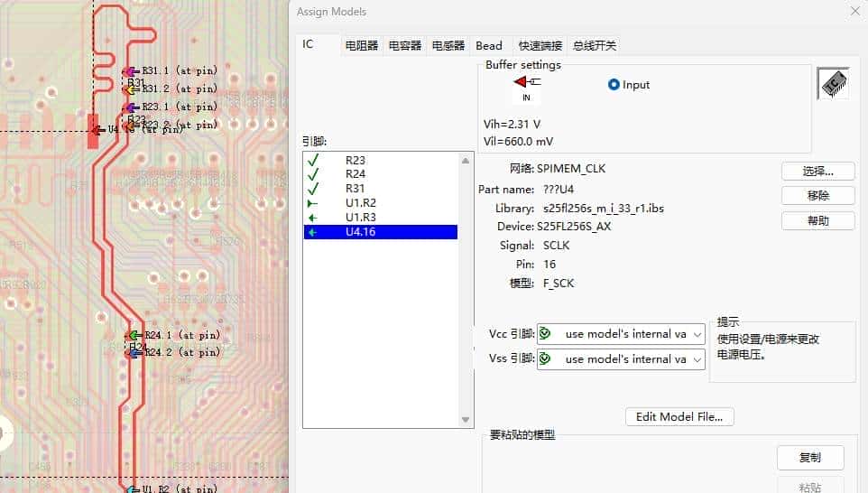Click the Vil=660.0 mV value
This screenshot has width=868, height=493.
518,141
